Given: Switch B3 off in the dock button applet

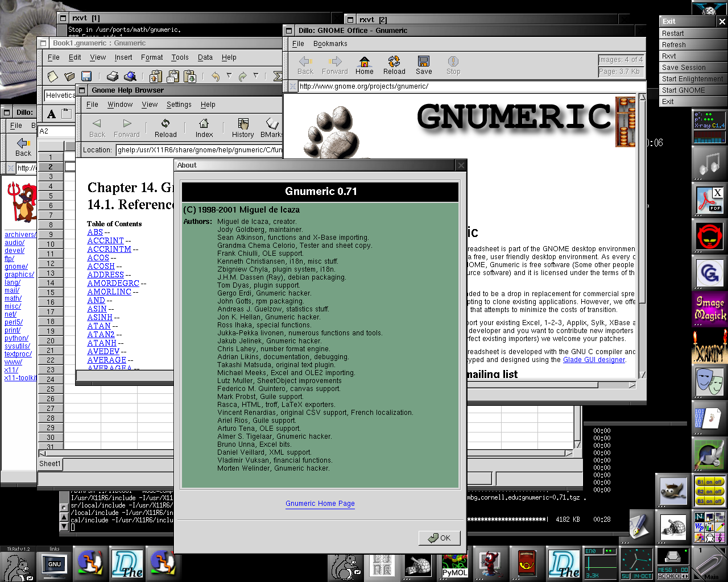Looking at the screenshot, I should (718, 501).
